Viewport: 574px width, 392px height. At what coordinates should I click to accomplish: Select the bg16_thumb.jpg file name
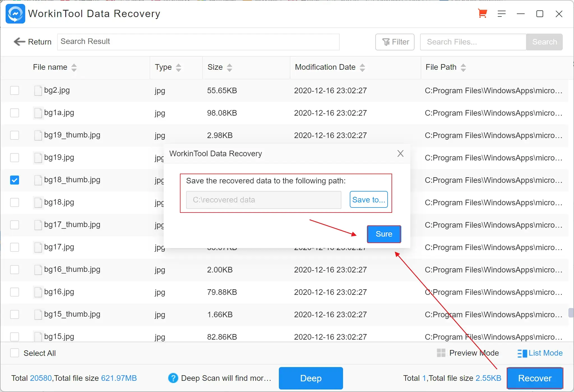72,270
